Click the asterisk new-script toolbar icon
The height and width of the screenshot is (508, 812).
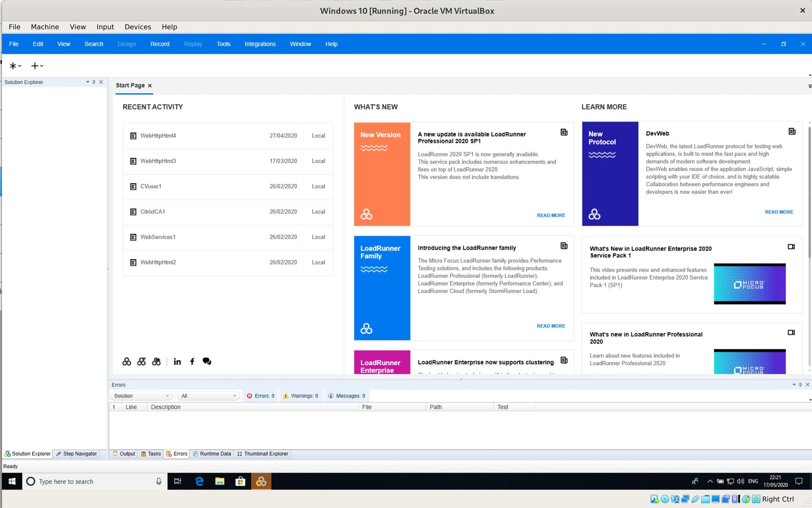coord(13,66)
